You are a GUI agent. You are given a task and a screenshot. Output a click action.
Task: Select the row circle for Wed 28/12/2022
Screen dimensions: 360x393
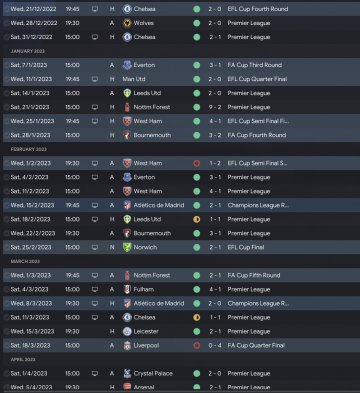pyautogui.click(x=7, y=23)
